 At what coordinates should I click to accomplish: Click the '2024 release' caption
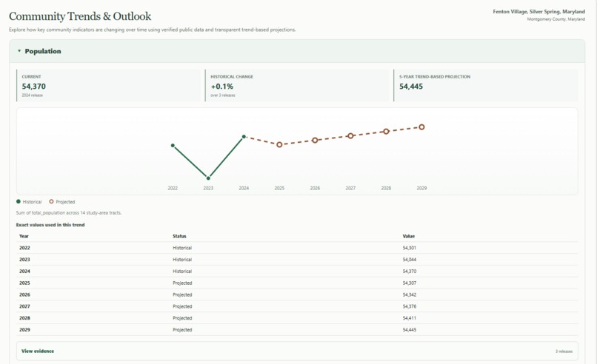pyautogui.click(x=33, y=95)
